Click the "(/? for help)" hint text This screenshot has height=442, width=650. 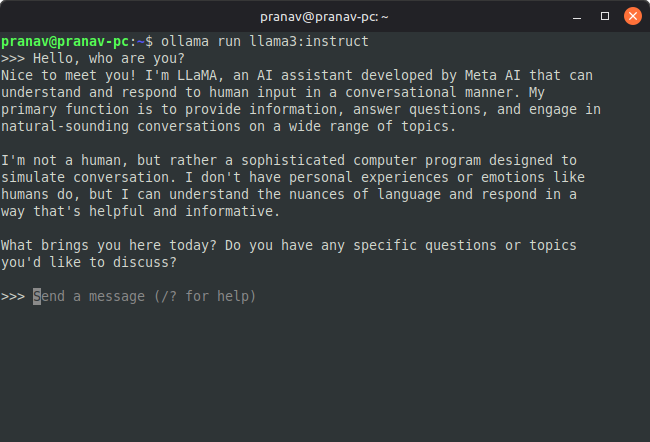tap(207, 296)
